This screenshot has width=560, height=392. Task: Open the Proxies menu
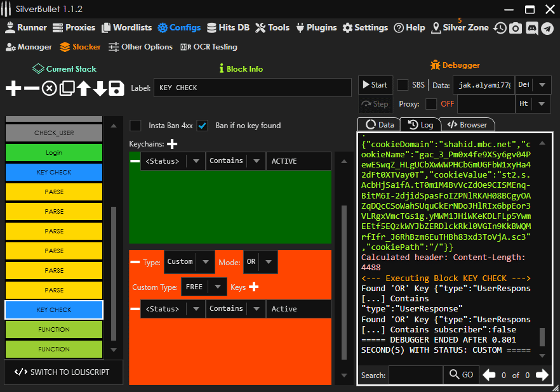click(74, 28)
